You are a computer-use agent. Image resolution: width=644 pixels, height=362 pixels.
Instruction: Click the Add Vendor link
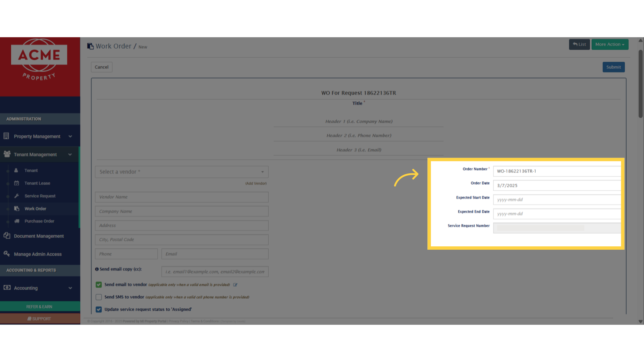click(256, 183)
